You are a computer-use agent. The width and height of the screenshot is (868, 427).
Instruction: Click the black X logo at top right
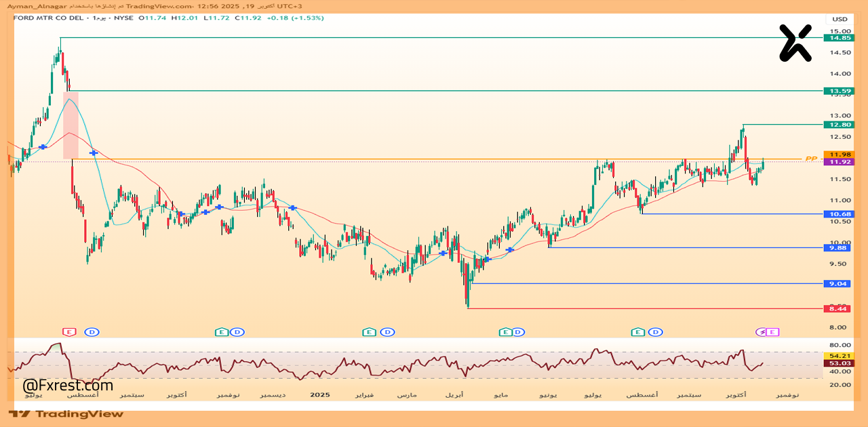click(795, 43)
